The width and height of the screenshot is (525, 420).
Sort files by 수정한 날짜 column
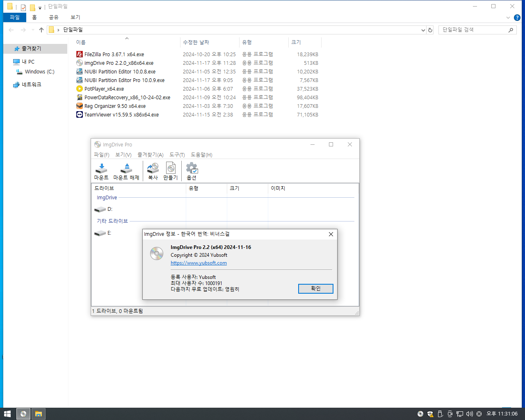(x=210, y=42)
